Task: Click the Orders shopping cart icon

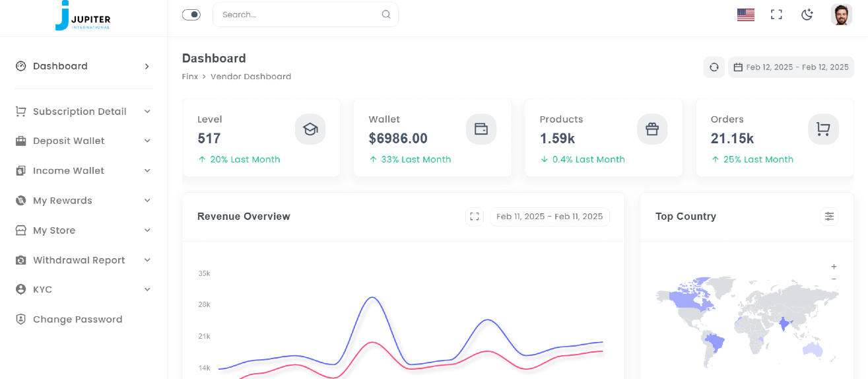Action: coord(823,129)
